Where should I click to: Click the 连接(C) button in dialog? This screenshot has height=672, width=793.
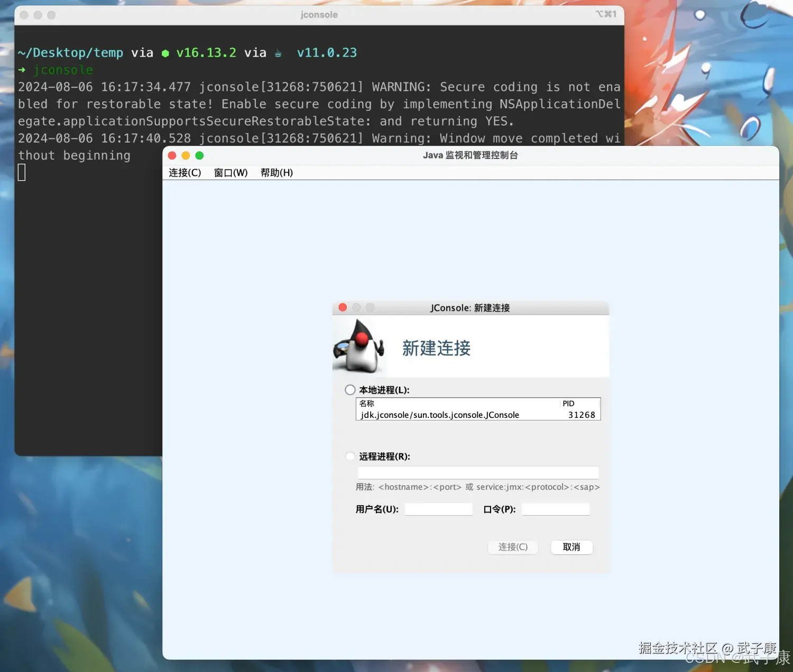[513, 547]
